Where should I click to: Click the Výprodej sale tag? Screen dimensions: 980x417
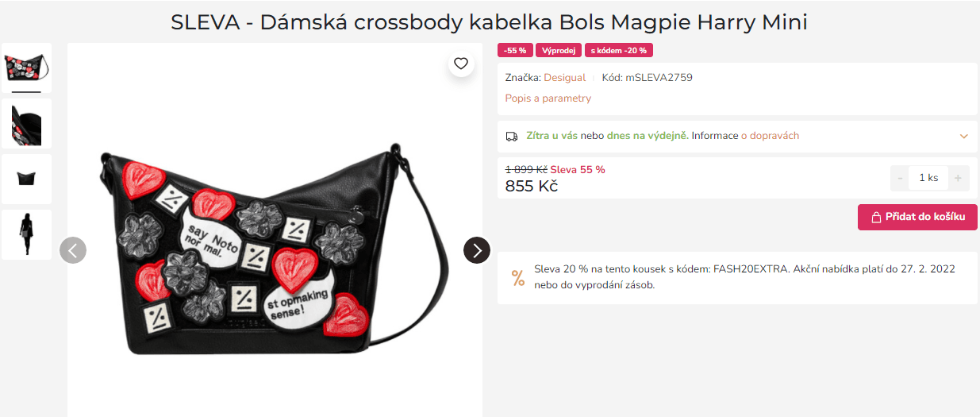pyautogui.click(x=559, y=50)
